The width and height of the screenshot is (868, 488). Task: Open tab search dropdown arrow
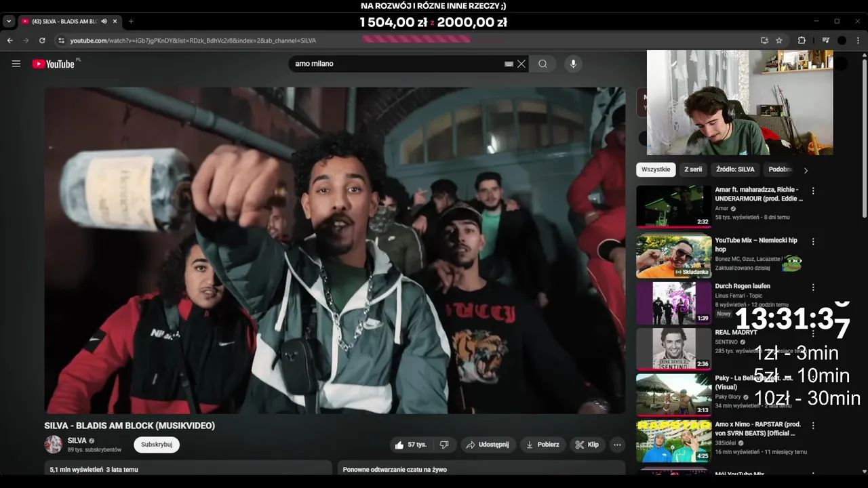click(x=9, y=22)
